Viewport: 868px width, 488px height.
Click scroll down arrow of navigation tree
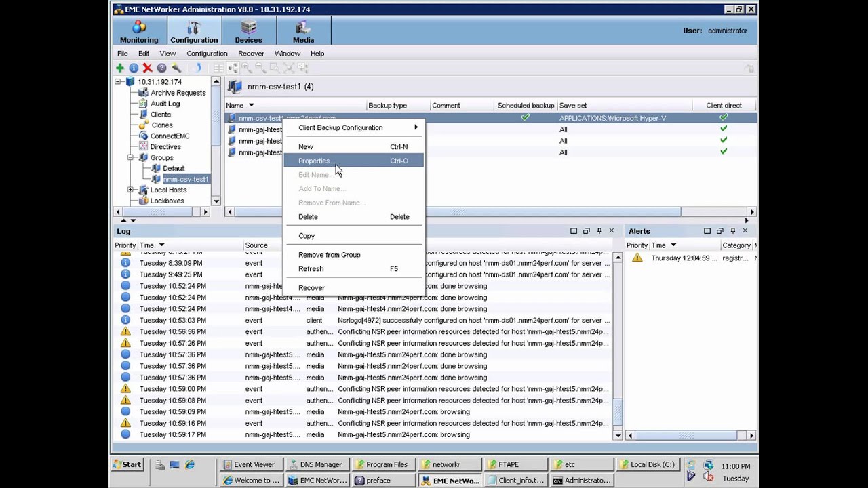[x=216, y=201]
